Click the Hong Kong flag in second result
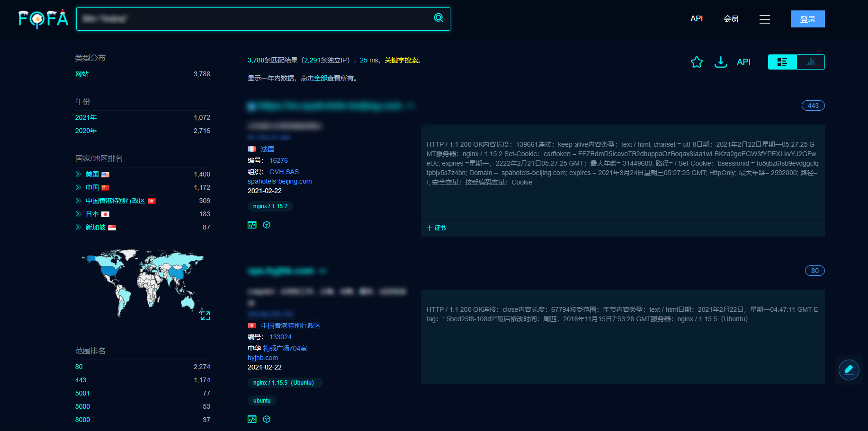Viewport: 868px width, 431px height. pyautogui.click(x=252, y=325)
